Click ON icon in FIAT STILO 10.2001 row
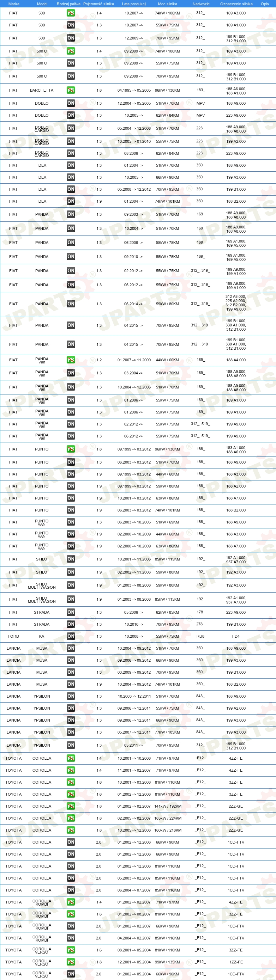Image resolution: width=276 pixels, height=980 pixels. 71,559
